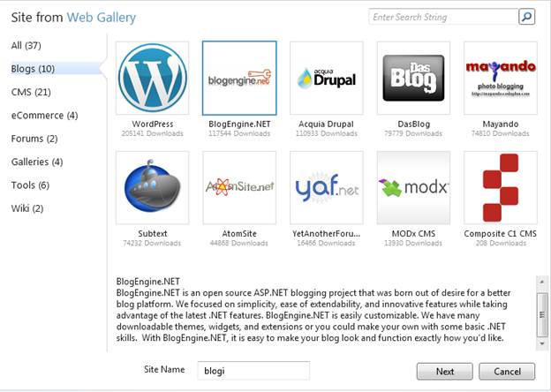The image size is (551, 392).
Task: Click the Acquia Drupal name label
Action: tap(326, 124)
